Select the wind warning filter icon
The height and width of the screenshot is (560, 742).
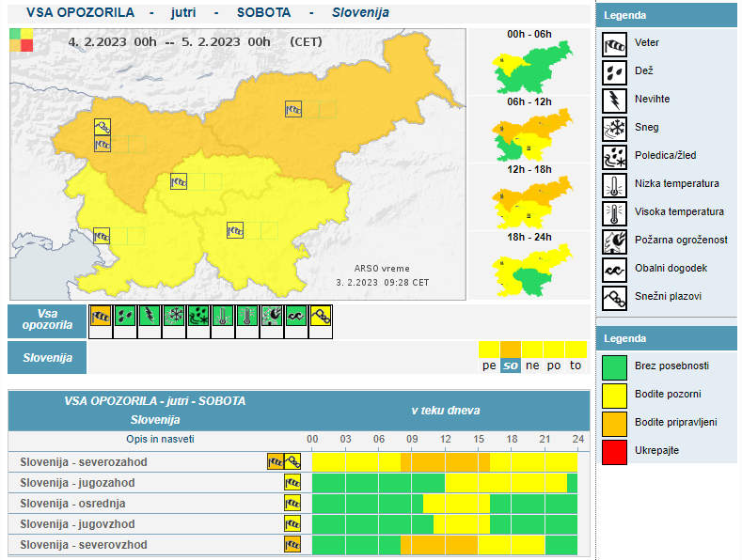coord(101,318)
